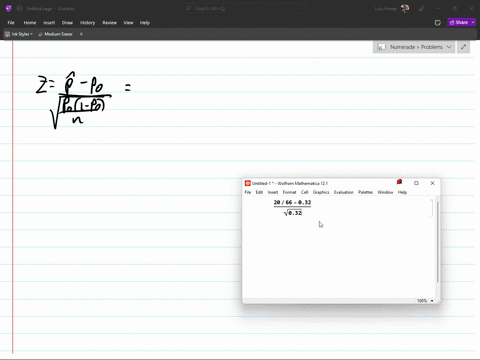
Task: Open Mathematica Format menu
Action: pos(289,192)
